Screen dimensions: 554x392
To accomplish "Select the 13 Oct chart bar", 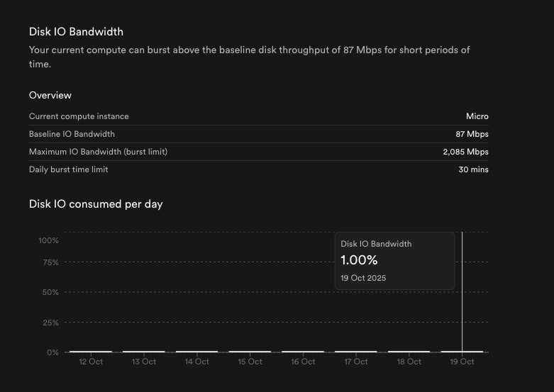I will click(x=144, y=351).
